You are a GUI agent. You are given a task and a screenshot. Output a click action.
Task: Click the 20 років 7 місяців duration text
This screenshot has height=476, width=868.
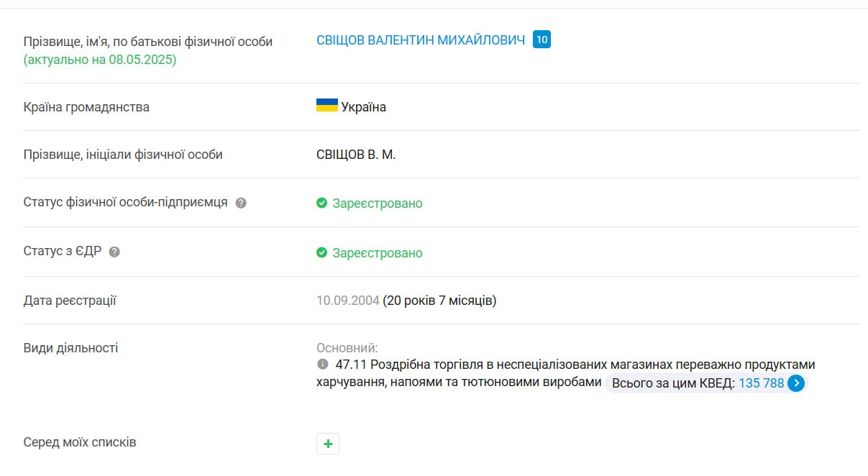tap(439, 301)
